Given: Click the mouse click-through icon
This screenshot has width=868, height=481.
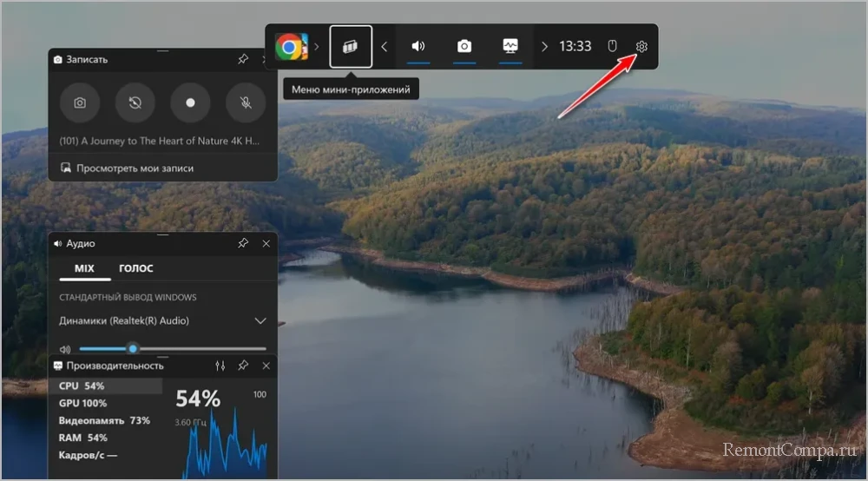Looking at the screenshot, I should (612, 46).
